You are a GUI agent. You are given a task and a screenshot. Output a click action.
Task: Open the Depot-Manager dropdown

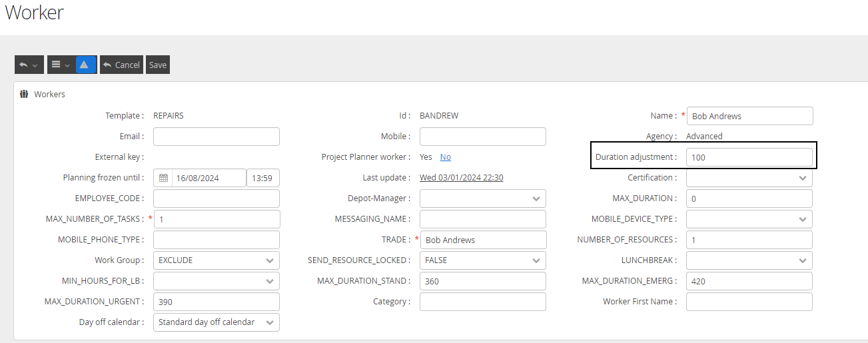click(482, 198)
